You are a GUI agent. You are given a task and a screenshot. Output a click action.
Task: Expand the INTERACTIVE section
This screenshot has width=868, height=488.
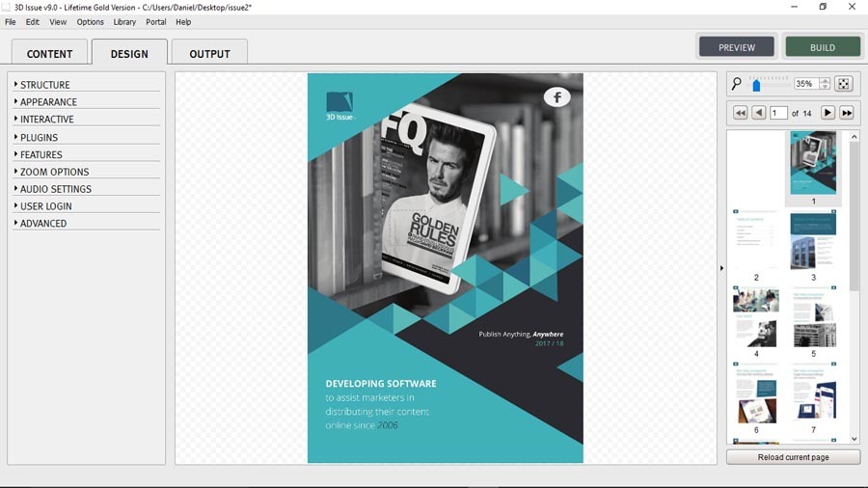tap(46, 119)
